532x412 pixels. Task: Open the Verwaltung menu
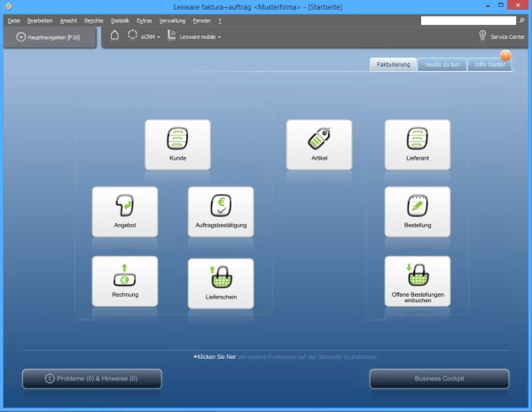point(172,20)
